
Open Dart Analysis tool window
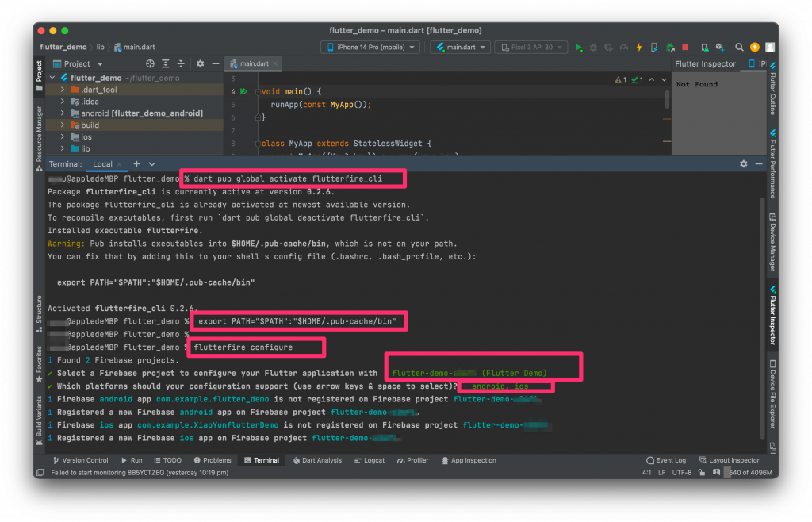317,460
